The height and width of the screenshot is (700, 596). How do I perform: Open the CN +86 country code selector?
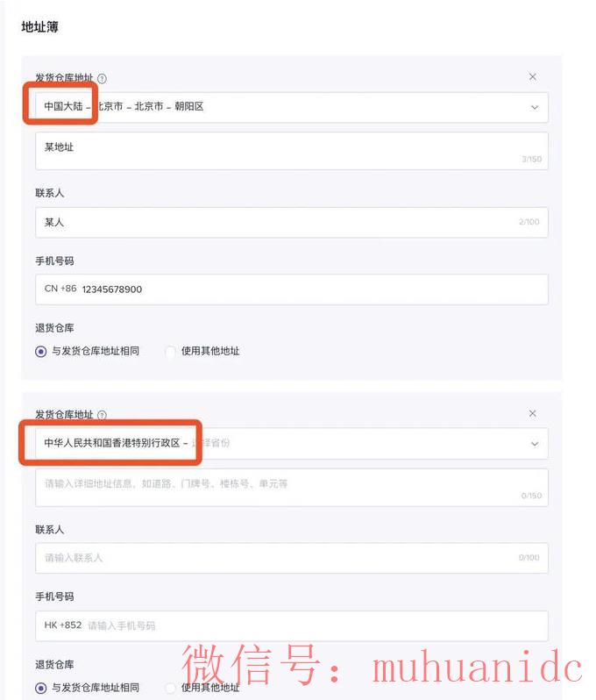pos(60,289)
